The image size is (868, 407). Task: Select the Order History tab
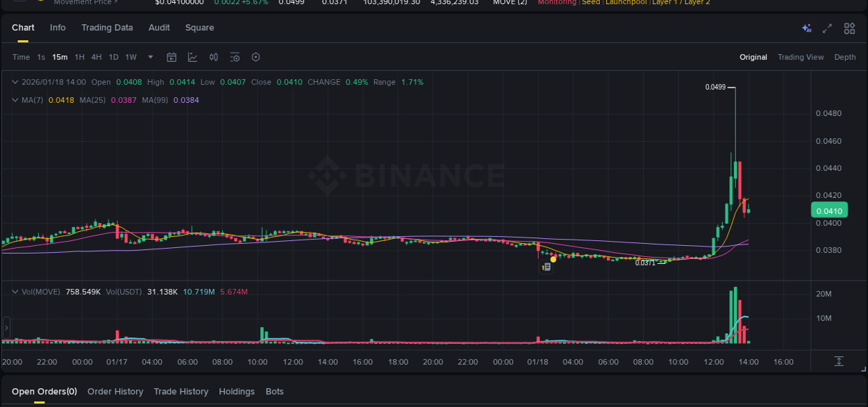[x=115, y=391]
